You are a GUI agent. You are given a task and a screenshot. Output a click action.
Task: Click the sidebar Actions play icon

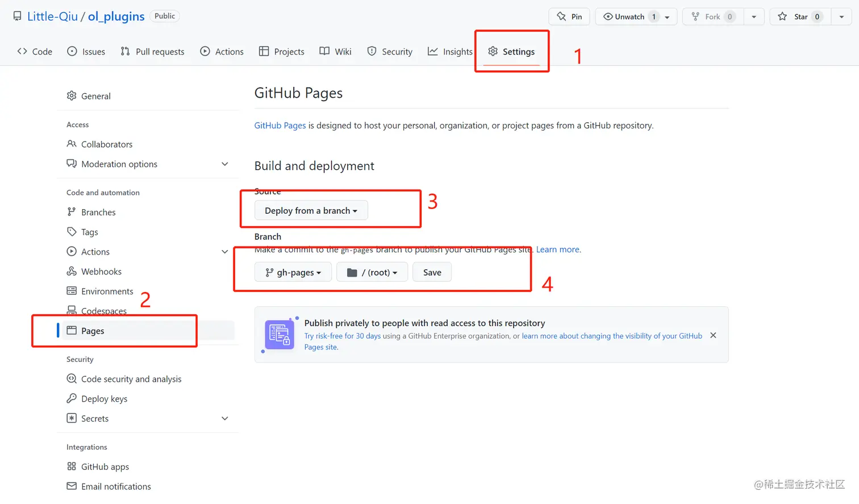[72, 251]
